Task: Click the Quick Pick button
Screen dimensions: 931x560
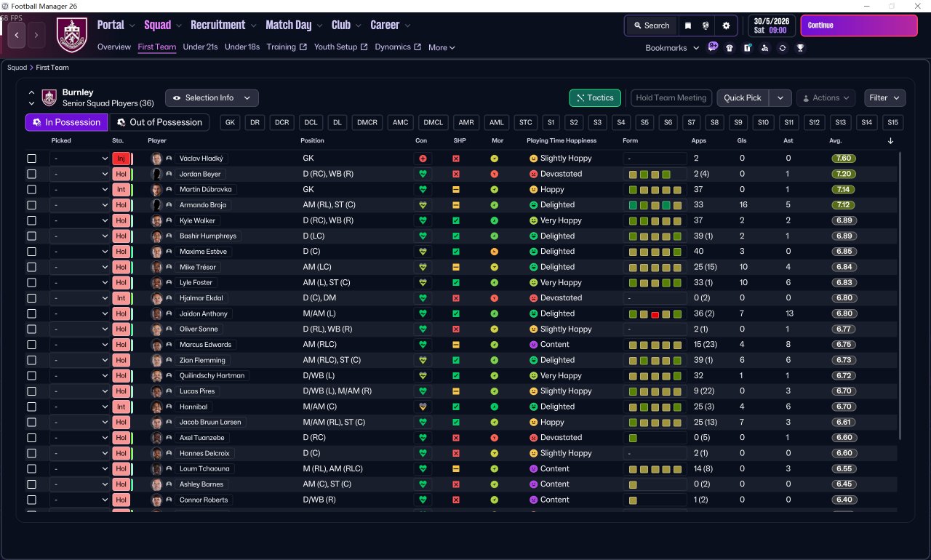Action: 743,98
